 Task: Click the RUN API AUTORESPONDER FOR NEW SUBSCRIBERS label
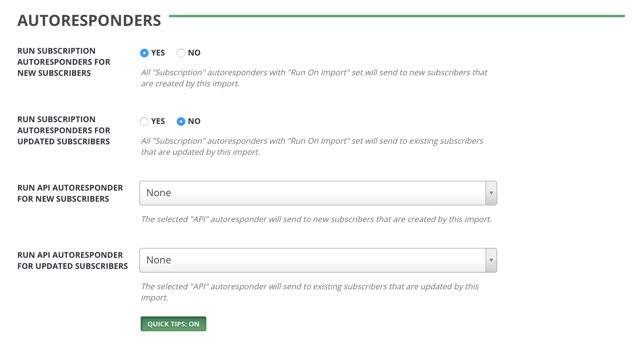[70, 193]
